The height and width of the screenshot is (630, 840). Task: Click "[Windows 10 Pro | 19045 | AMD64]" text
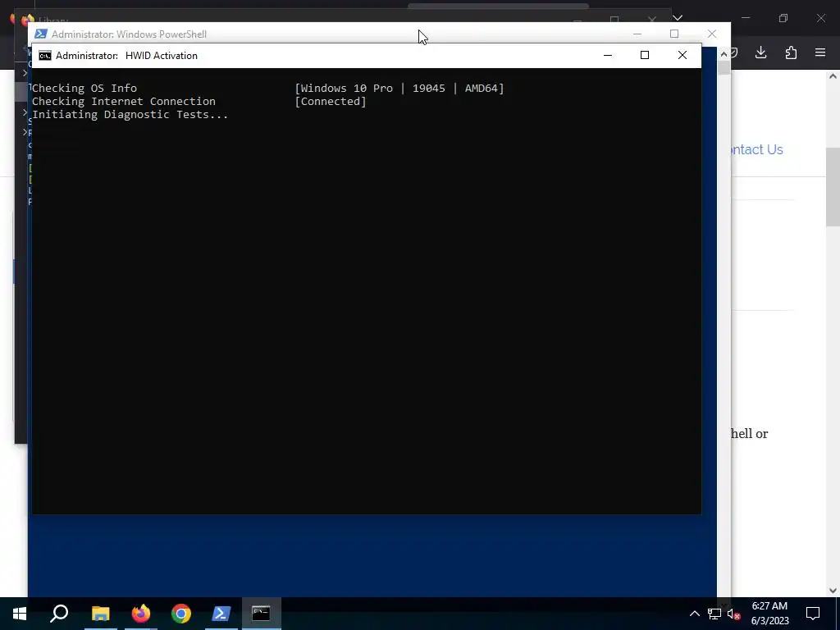(399, 89)
